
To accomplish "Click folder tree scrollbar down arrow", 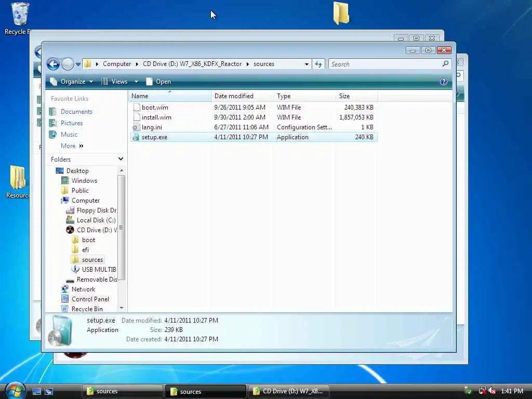I will click(122, 308).
